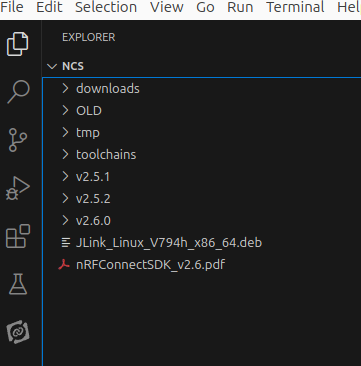Select the tmp folder
The image size is (361, 366).
tap(202, 132)
